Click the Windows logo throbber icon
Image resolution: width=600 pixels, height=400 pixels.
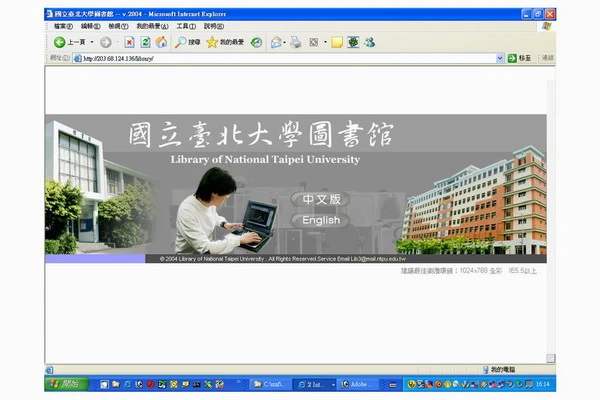tap(546, 26)
